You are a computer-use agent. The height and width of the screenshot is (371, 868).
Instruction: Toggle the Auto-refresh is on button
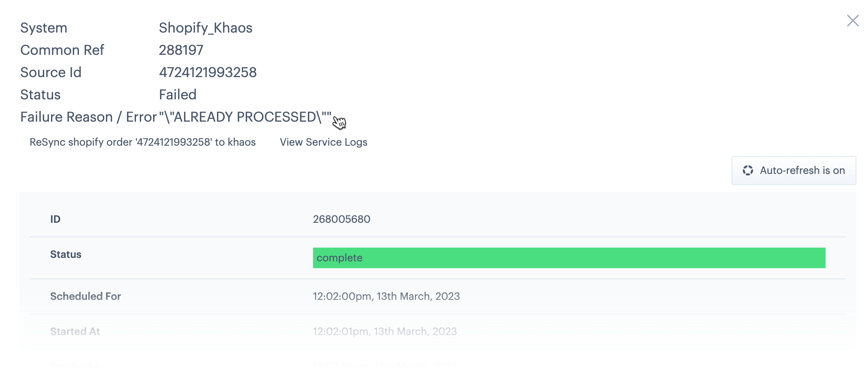pos(794,171)
